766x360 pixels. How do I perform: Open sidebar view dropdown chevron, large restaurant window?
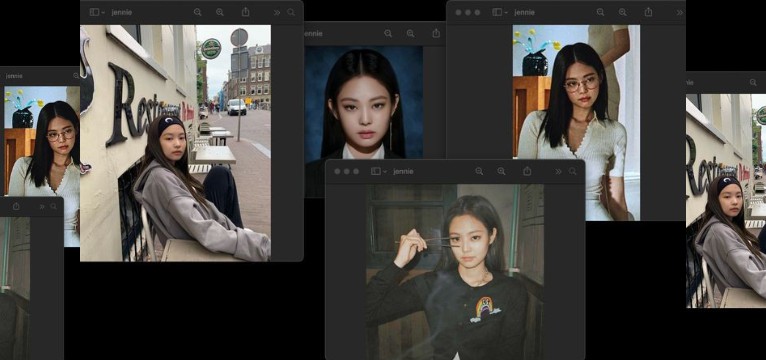coord(103,12)
